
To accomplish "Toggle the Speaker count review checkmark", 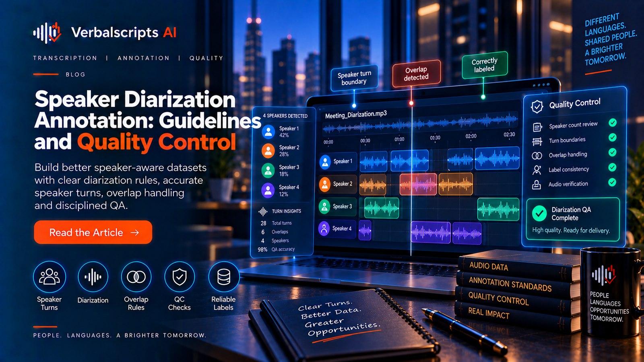I will click(x=613, y=123).
